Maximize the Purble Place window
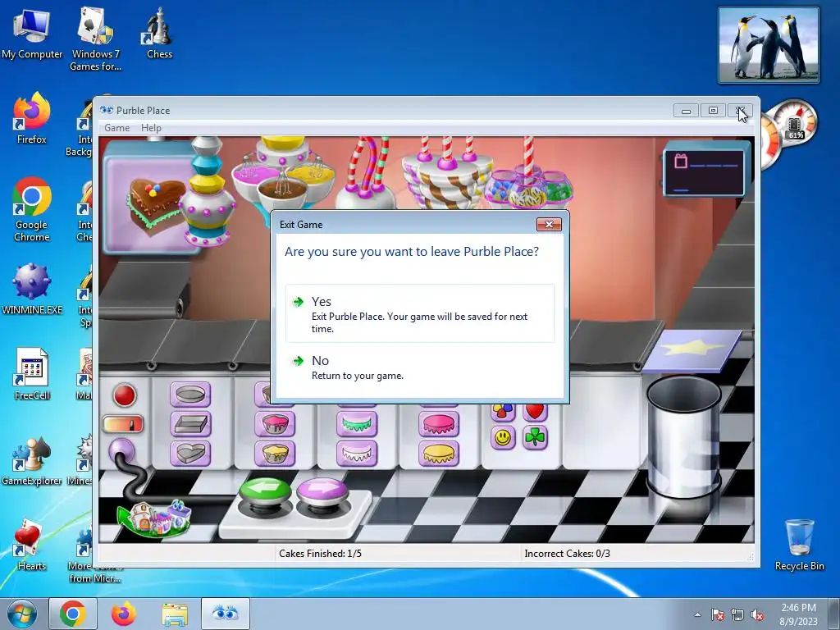Screen dimensions: 840x630 713,111
